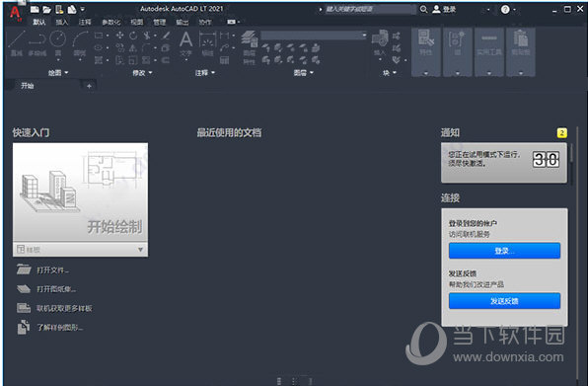Select the Circle (圆) tool
Viewport: 588px width, 386px height.
58,42
